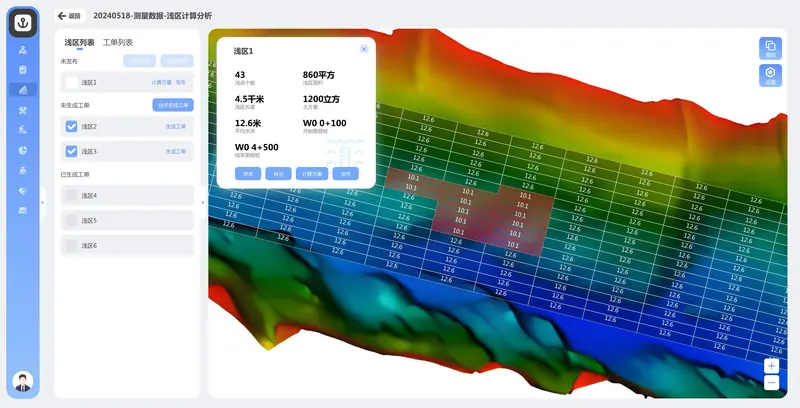Open the ship sidebar icon
The image size is (800, 408).
pos(23,170)
